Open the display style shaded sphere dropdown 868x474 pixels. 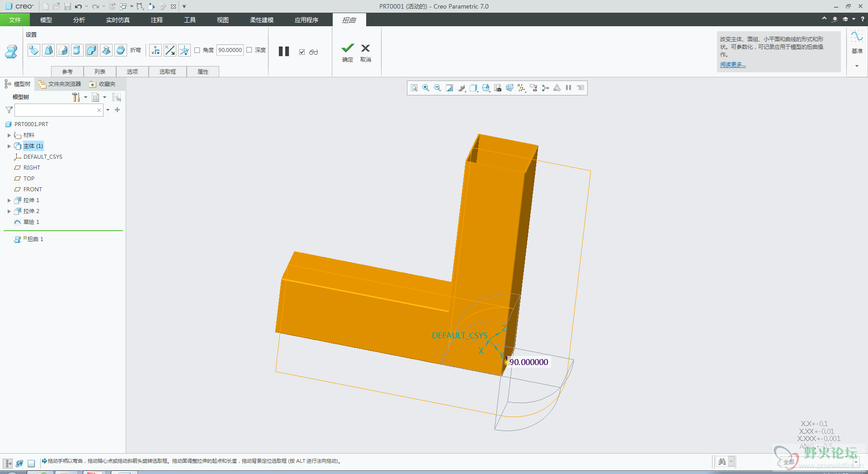pyautogui.click(x=462, y=88)
